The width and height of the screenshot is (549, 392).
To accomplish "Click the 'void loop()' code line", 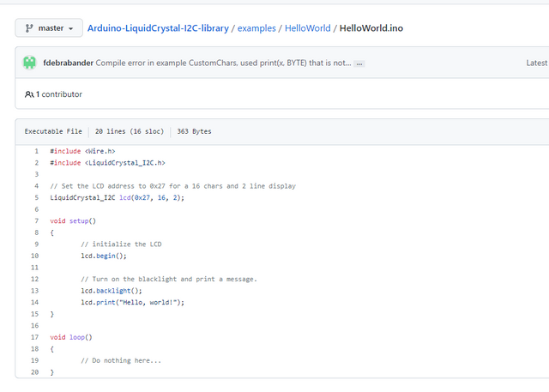I will click(x=71, y=337).
